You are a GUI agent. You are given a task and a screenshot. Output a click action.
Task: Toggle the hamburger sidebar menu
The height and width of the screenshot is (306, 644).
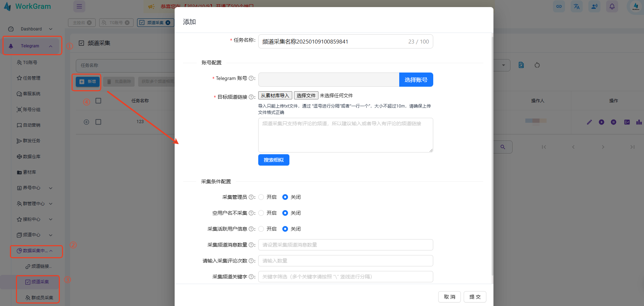click(x=79, y=6)
